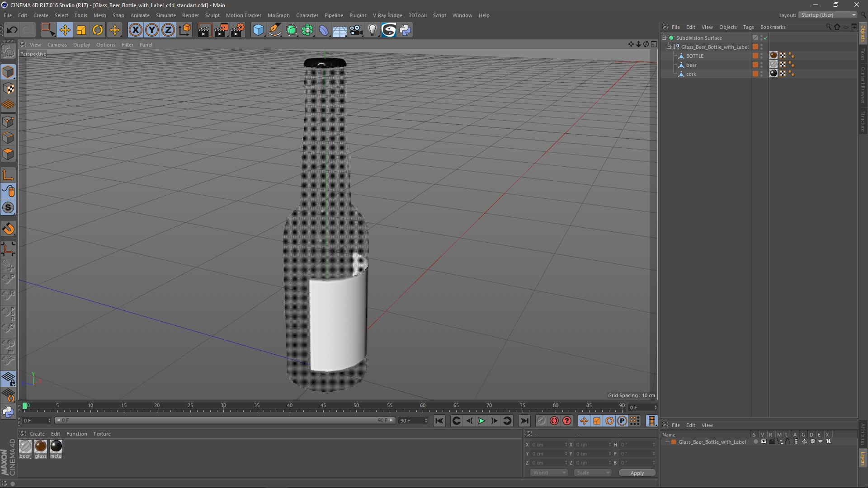This screenshot has width=868, height=488.
Task: Select the Move tool in toolbar
Action: [x=65, y=30]
